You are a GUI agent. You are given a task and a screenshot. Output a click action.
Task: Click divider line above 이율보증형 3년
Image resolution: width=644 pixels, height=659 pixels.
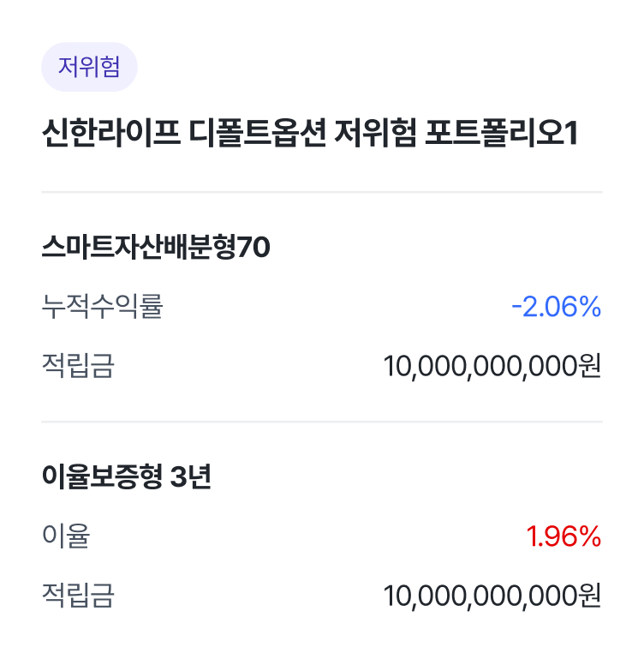click(322, 421)
